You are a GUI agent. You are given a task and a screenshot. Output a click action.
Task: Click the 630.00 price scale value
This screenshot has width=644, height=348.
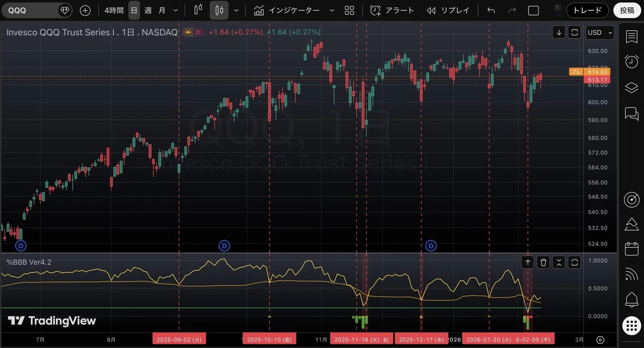[x=597, y=51]
